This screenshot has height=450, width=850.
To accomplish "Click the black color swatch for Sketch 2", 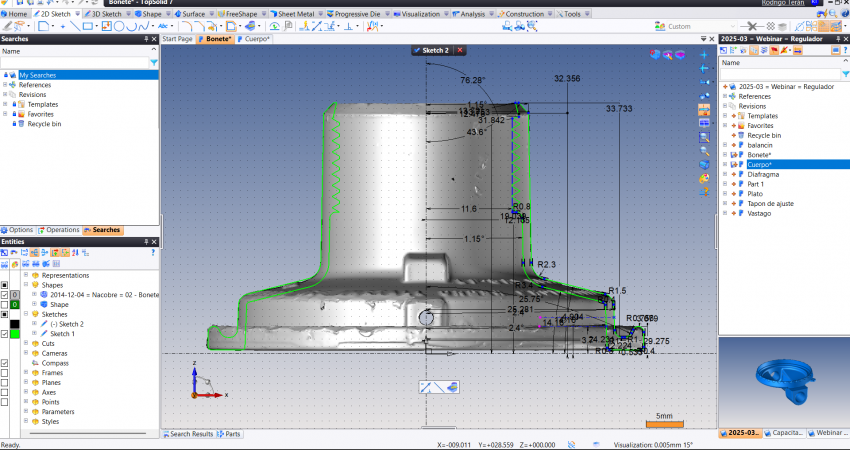I will pos(15,324).
